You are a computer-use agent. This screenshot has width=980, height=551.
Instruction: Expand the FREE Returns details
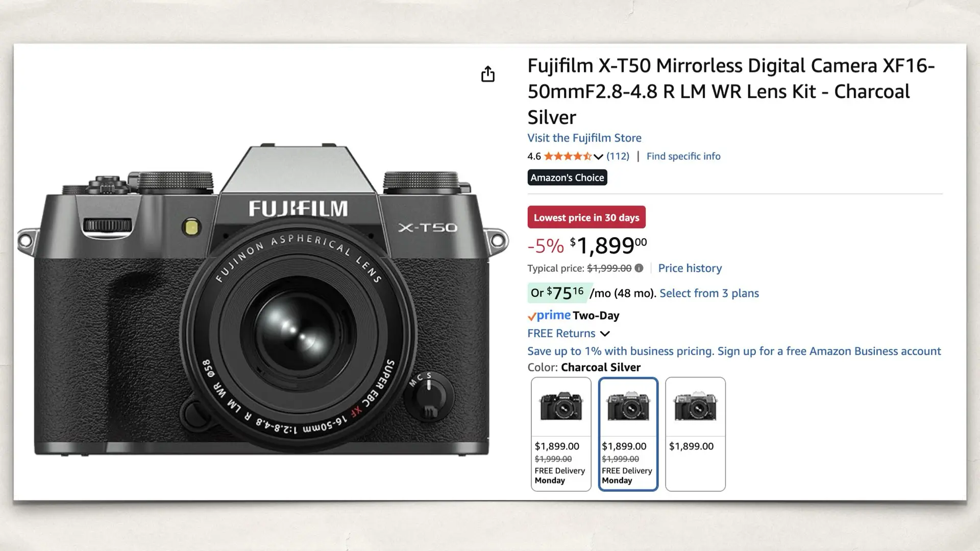pos(605,334)
